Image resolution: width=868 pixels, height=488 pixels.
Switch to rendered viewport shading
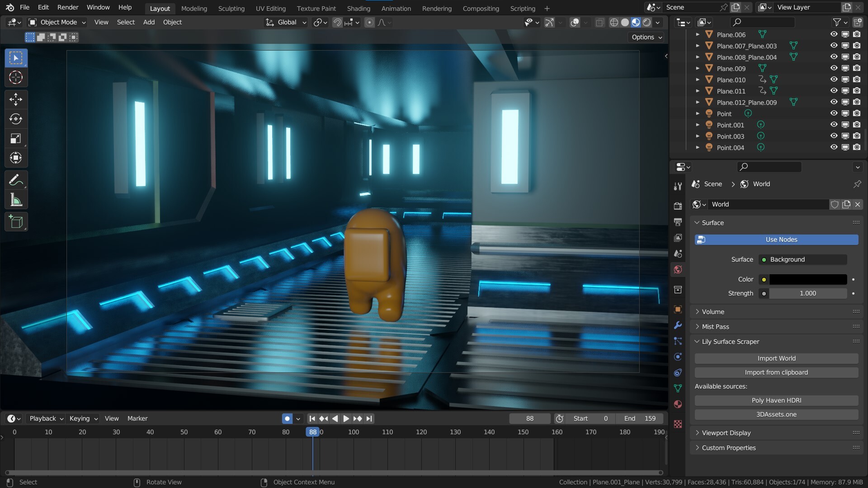coord(647,22)
